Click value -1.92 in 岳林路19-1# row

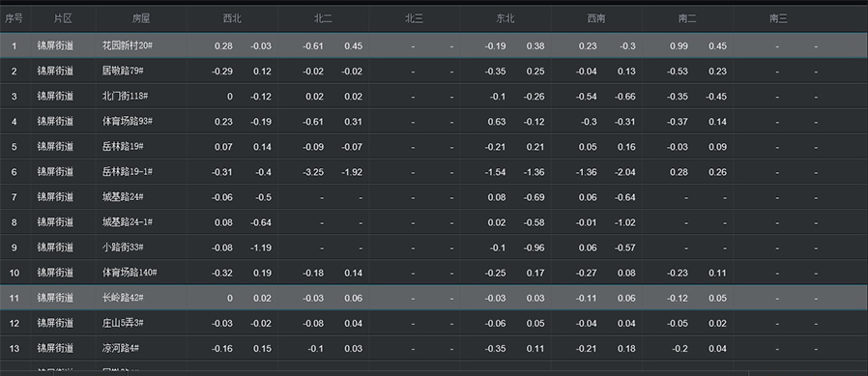(352, 172)
